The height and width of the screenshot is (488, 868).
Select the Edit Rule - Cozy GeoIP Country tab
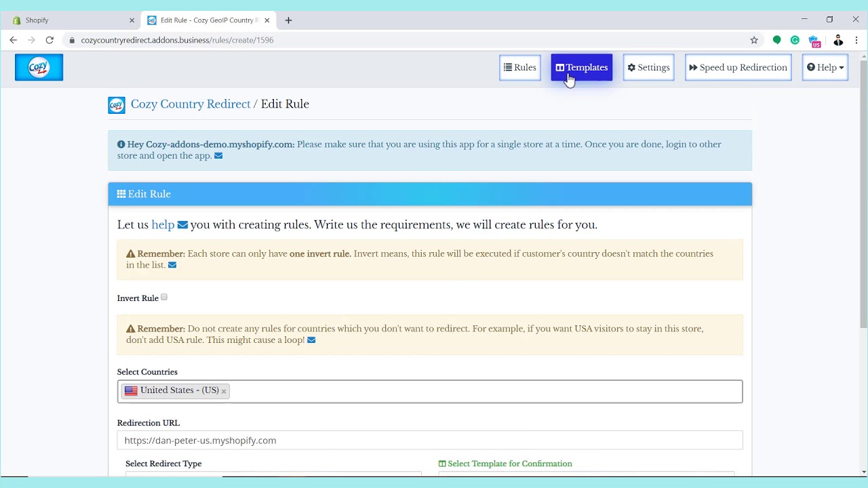coord(210,20)
